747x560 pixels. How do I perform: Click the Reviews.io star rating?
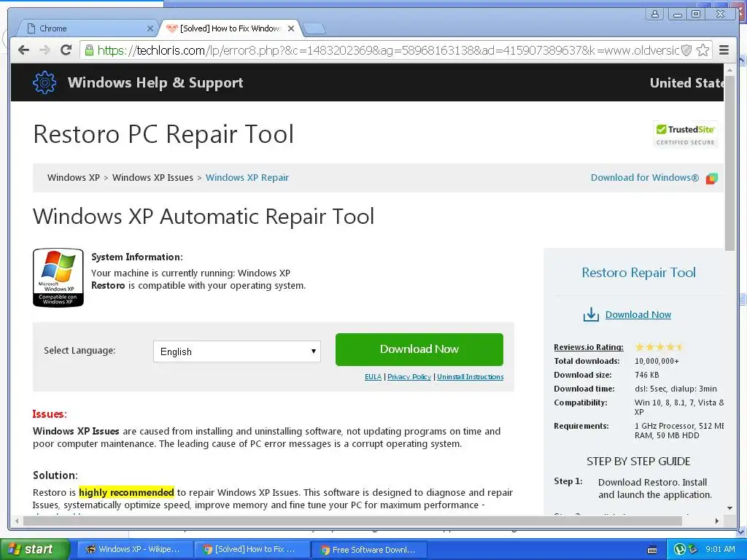pyautogui.click(x=659, y=347)
